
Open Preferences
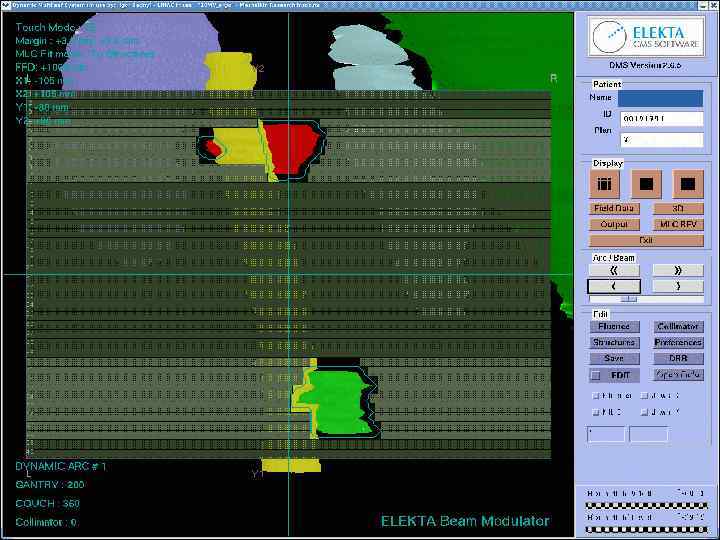coord(678,343)
